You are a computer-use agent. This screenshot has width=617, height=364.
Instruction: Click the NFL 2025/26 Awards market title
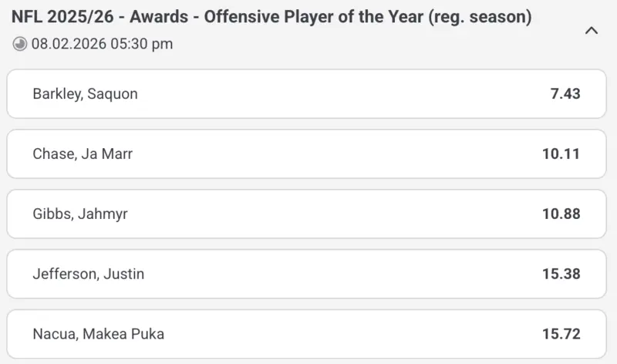point(271,18)
